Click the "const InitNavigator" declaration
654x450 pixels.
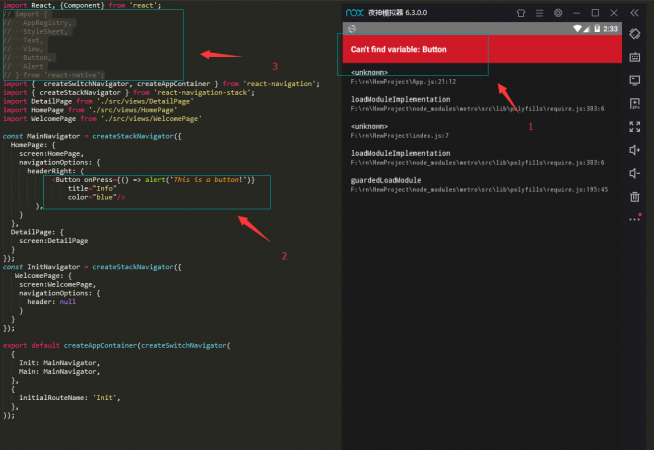(x=92, y=267)
